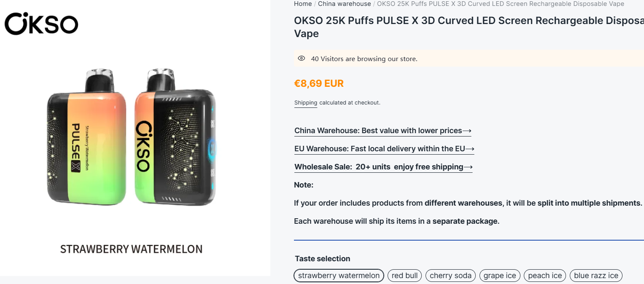Open the Wholesale Sale free shipping link
Screen dimensions: 644x284
[x=379, y=167]
